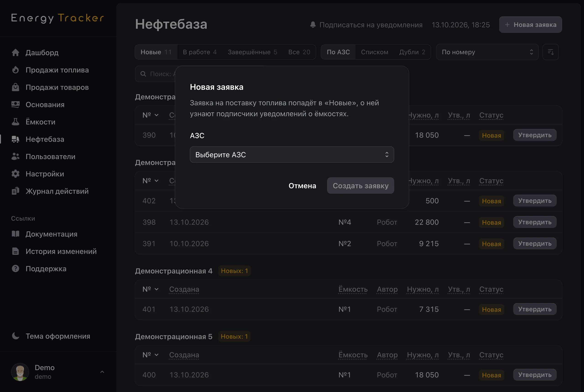Click the gear icon for Настройки
584x392 pixels.
pyautogui.click(x=16, y=174)
